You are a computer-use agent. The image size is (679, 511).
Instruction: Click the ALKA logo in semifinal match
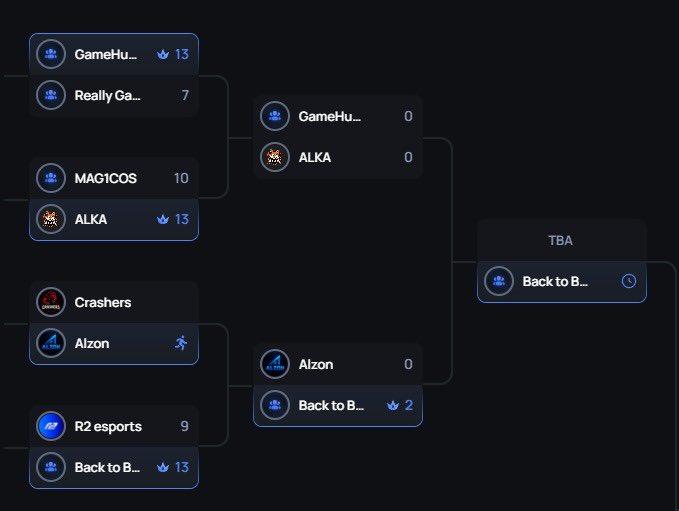click(275, 157)
